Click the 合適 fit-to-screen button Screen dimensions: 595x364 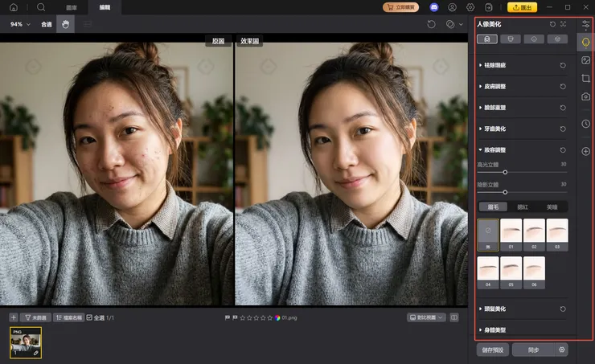[x=47, y=24]
